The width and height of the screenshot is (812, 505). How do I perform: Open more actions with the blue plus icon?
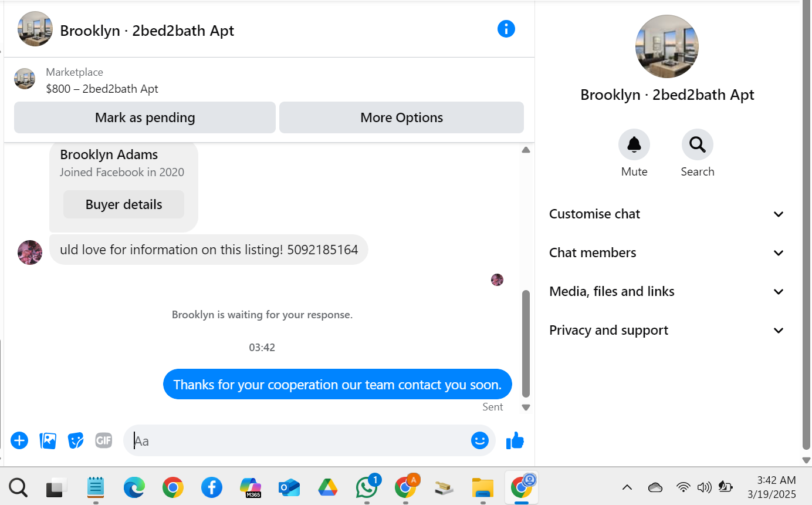point(19,440)
